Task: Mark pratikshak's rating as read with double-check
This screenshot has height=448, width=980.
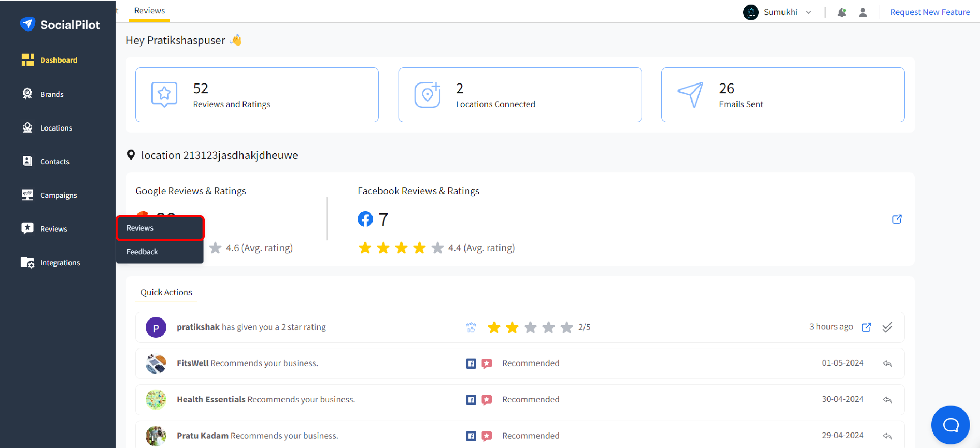Action: (x=887, y=327)
